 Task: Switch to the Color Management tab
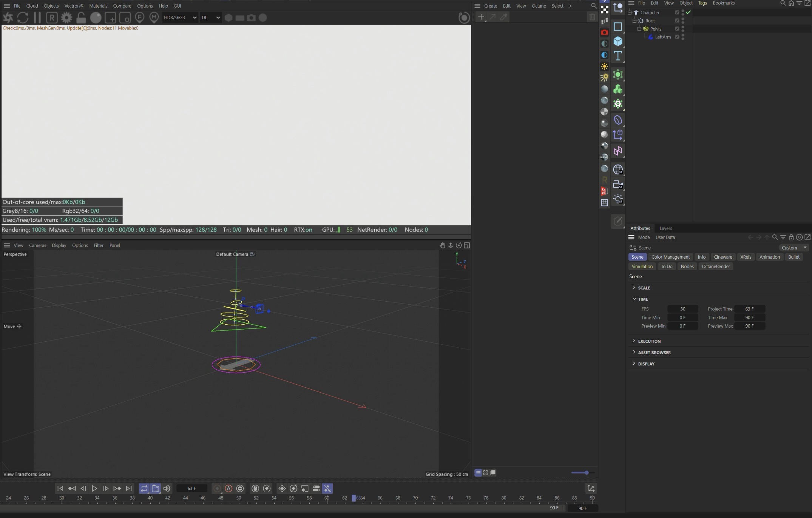(670, 257)
